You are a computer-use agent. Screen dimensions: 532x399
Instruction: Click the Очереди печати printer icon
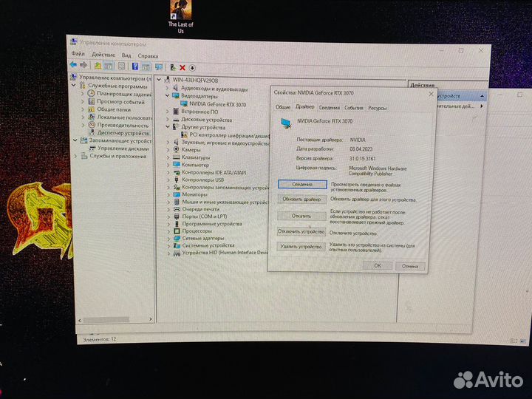[x=177, y=209]
